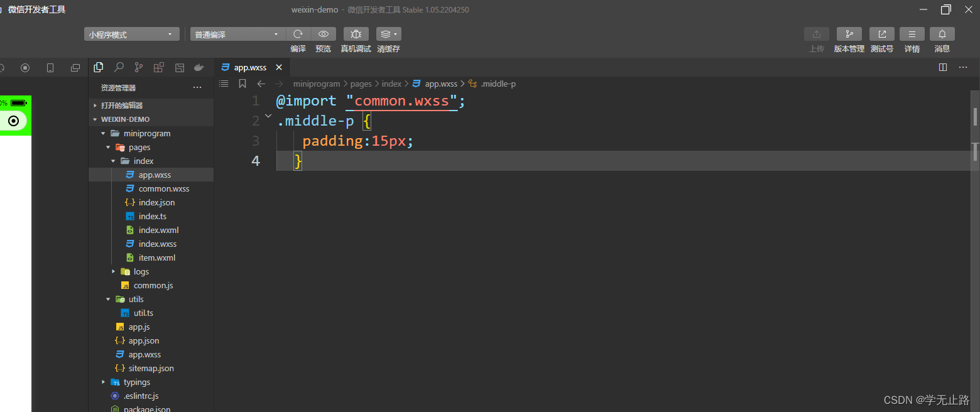The height and width of the screenshot is (412, 980).
Task: Click pages in the breadcrumb
Action: click(x=361, y=84)
